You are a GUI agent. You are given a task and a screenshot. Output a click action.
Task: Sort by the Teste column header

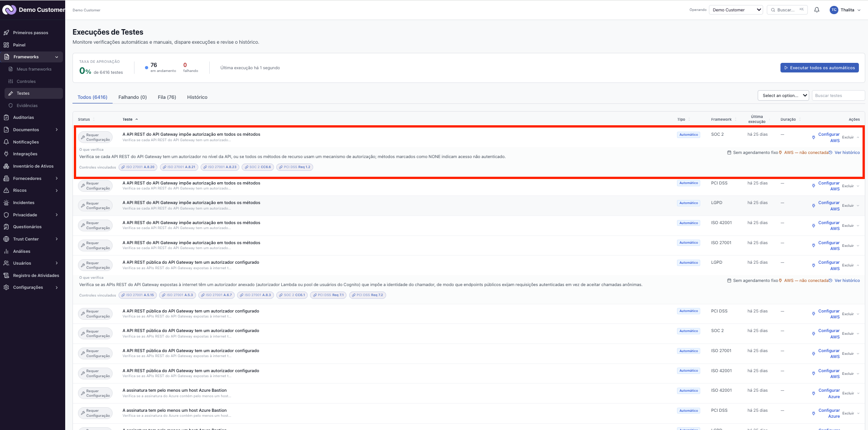(130, 119)
